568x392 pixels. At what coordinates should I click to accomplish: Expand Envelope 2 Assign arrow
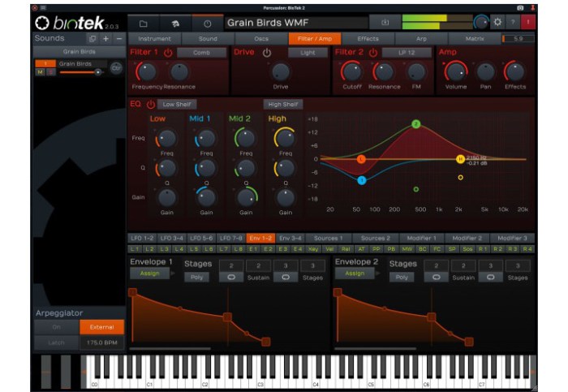tap(378, 274)
